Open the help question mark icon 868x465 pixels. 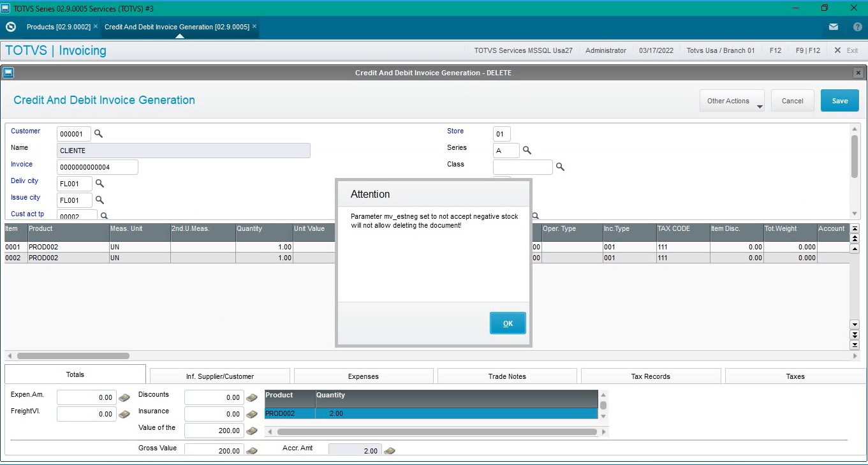858,27
